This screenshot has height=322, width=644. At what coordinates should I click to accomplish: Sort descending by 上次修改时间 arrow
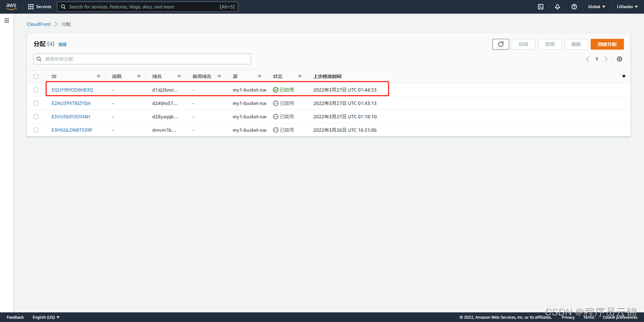[x=624, y=76]
